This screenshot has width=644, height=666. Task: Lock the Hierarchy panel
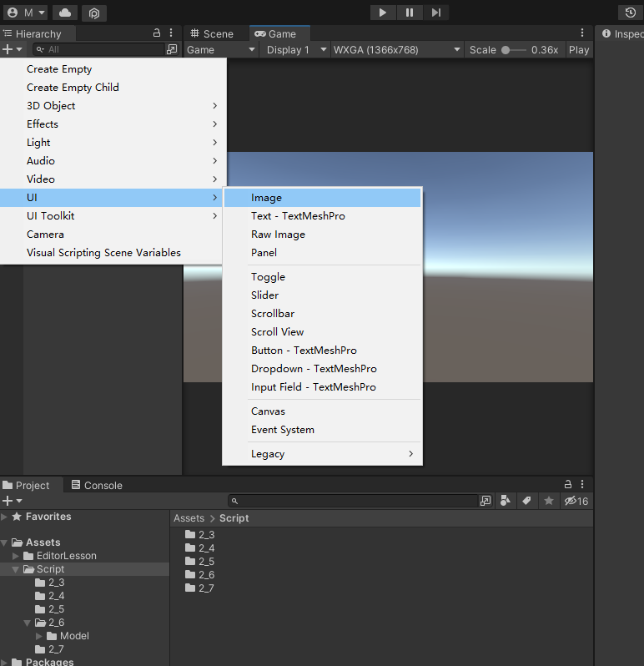[x=157, y=33]
